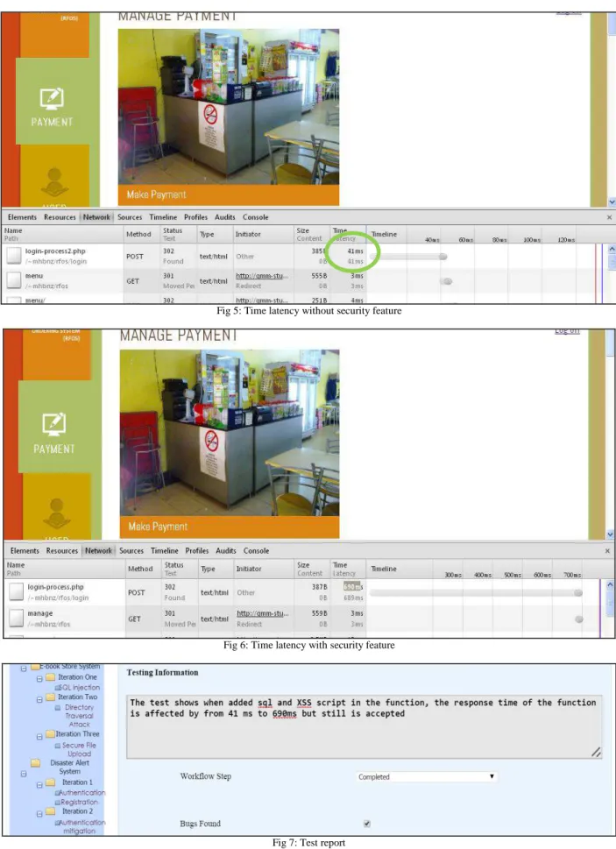Select the login-process.php request name
Screen dimensions: 616x849
pos(56,587)
